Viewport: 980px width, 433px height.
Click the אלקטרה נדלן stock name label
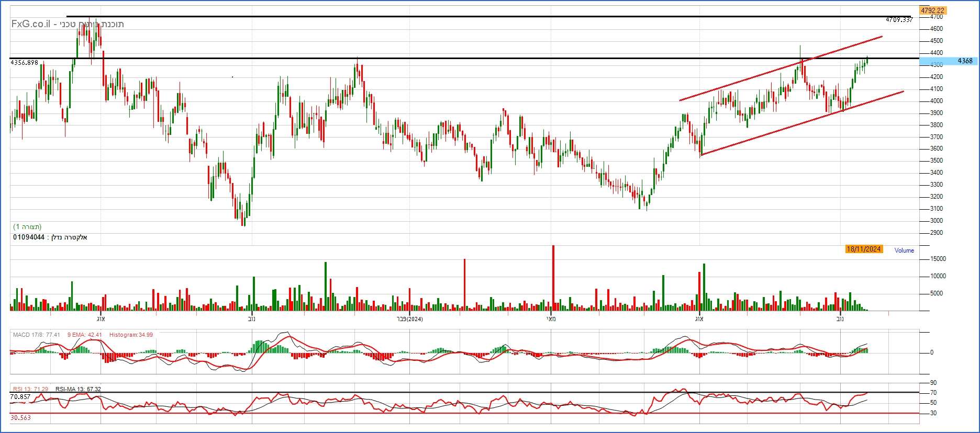(68, 237)
